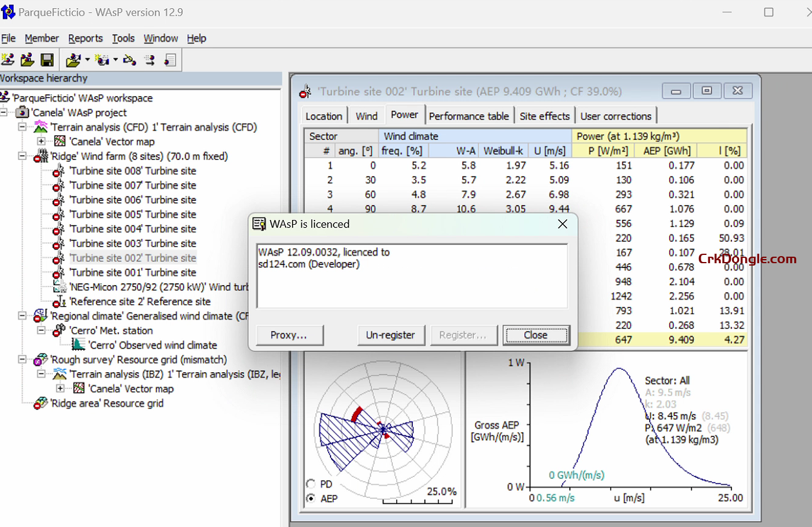Switch to the Site effects tab
The height and width of the screenshot is (527, 812).
(x=544, y=116)
